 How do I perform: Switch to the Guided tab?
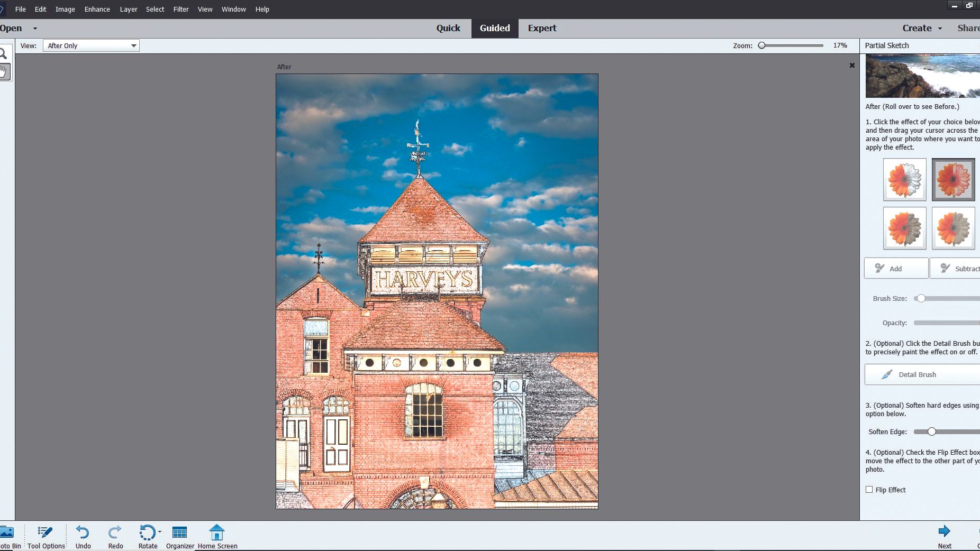(x=495, y=29)
